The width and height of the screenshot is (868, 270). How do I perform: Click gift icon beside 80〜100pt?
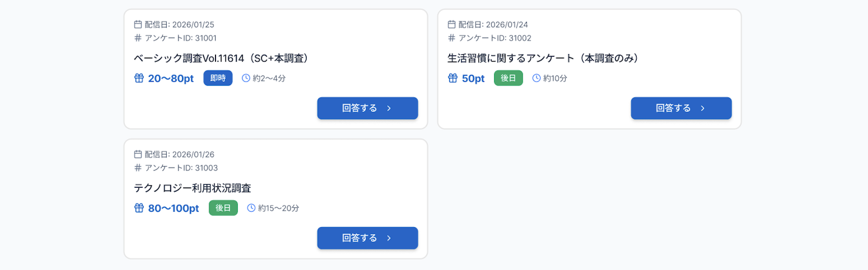139,208
